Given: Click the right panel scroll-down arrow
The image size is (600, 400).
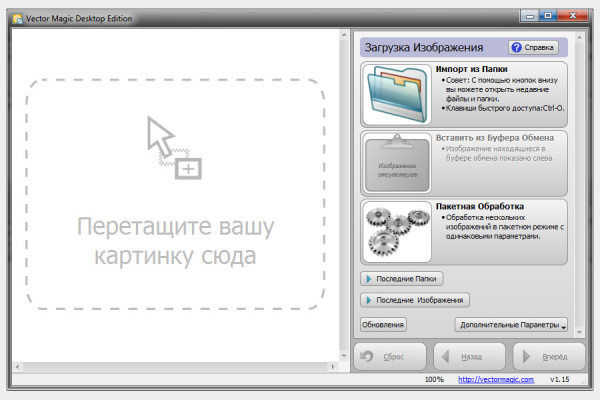Looking at the screenshot, I should (x=579, y=333).
